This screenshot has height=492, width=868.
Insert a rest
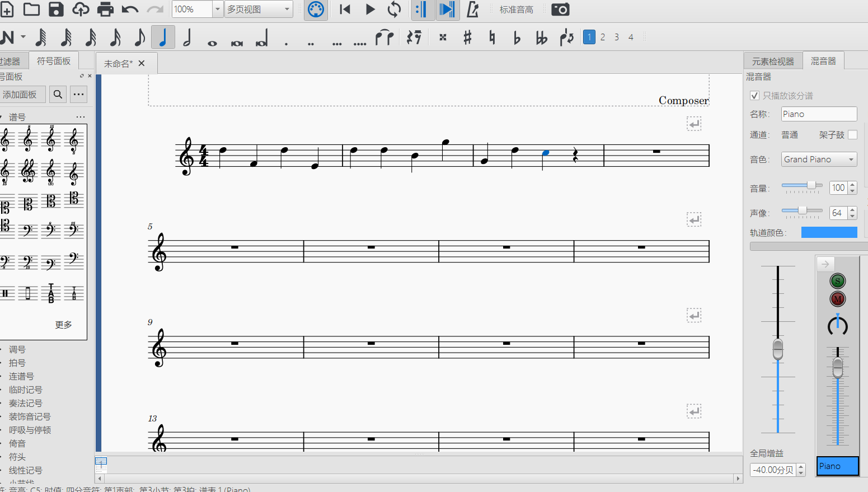pyautogui.click(x=414, y=38)
